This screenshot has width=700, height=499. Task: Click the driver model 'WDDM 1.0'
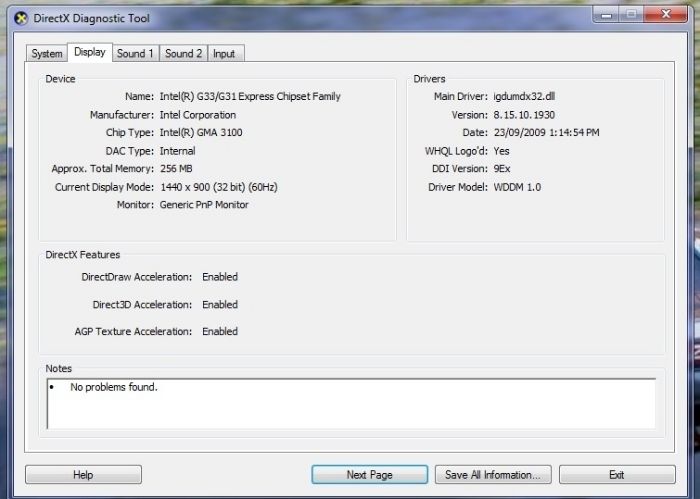[x=517, y=187]
